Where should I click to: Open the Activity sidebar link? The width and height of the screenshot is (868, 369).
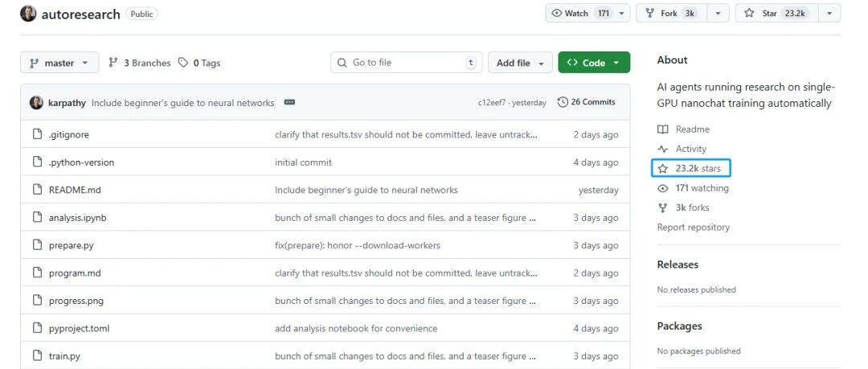(691, 149)
